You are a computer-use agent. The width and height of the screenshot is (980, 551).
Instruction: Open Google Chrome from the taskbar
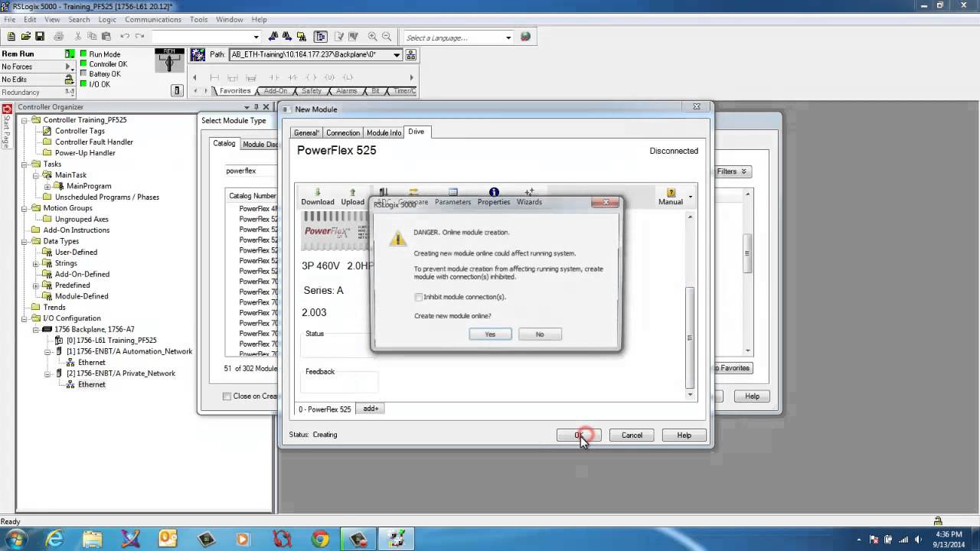click(x=320, y=539)
